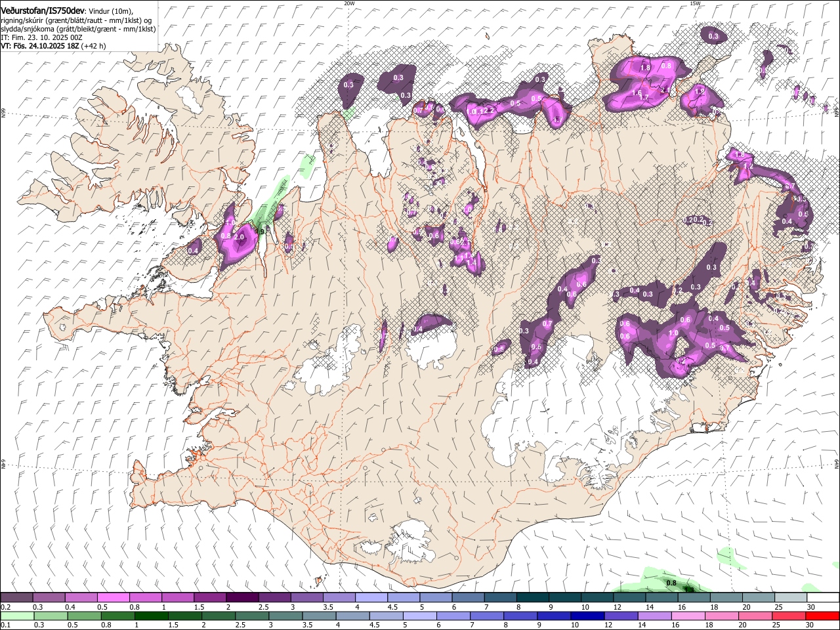Pick the darkest purple snow swatch starting at 2
The image size is (840, 630).
tap(241, 597)
